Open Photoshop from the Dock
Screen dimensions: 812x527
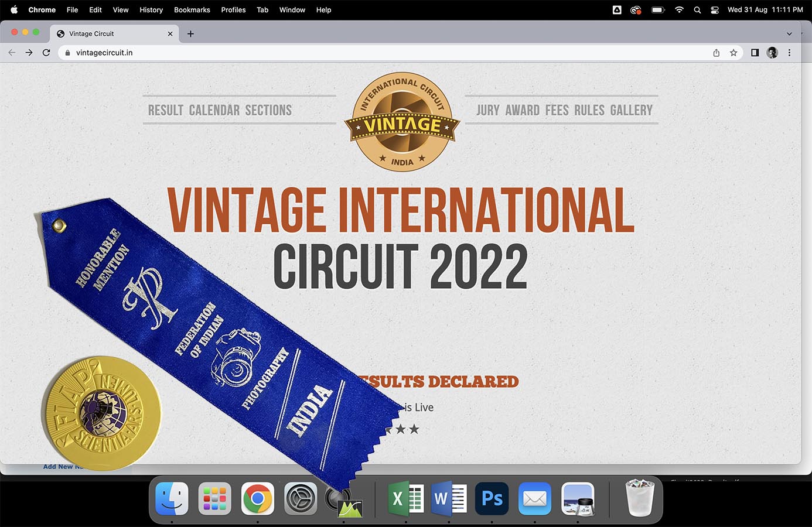[x=492, y=498]
